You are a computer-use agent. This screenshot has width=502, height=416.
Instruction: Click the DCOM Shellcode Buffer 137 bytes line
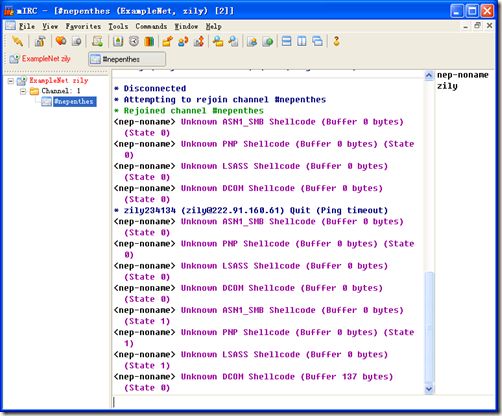click(x=253, y=382)
